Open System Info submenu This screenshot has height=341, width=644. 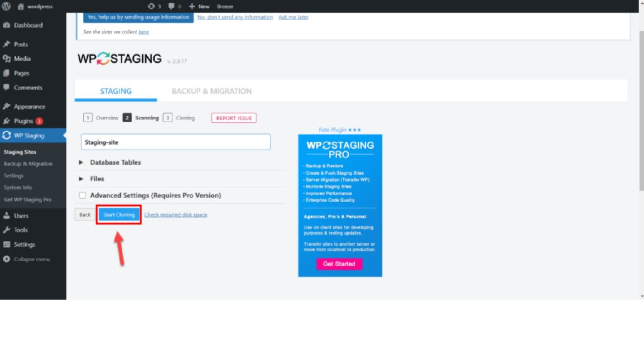point(18,187)
